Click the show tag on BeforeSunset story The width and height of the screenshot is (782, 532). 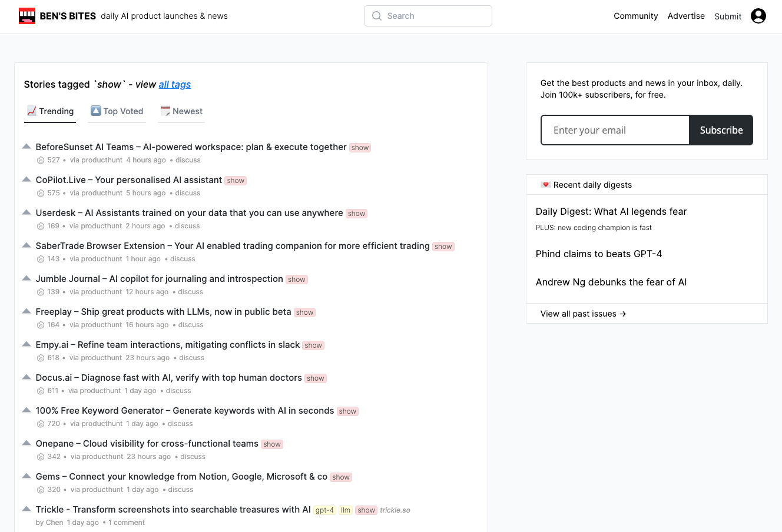[x=360, y=148]
